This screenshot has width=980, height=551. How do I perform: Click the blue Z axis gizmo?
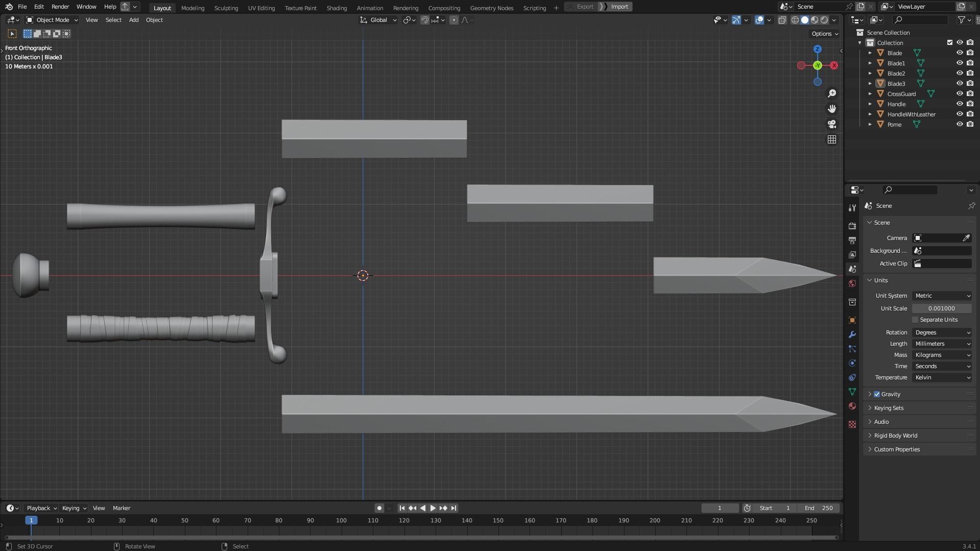[x=818, y=49]
